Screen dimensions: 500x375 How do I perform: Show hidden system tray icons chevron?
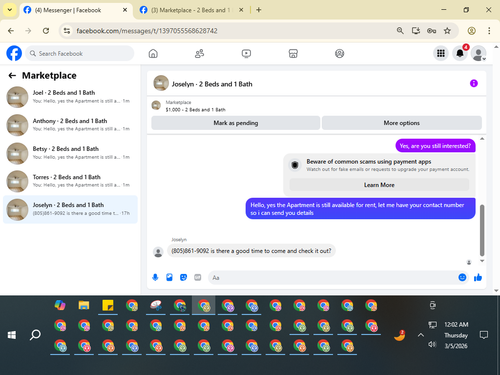(x=421, y=335)
